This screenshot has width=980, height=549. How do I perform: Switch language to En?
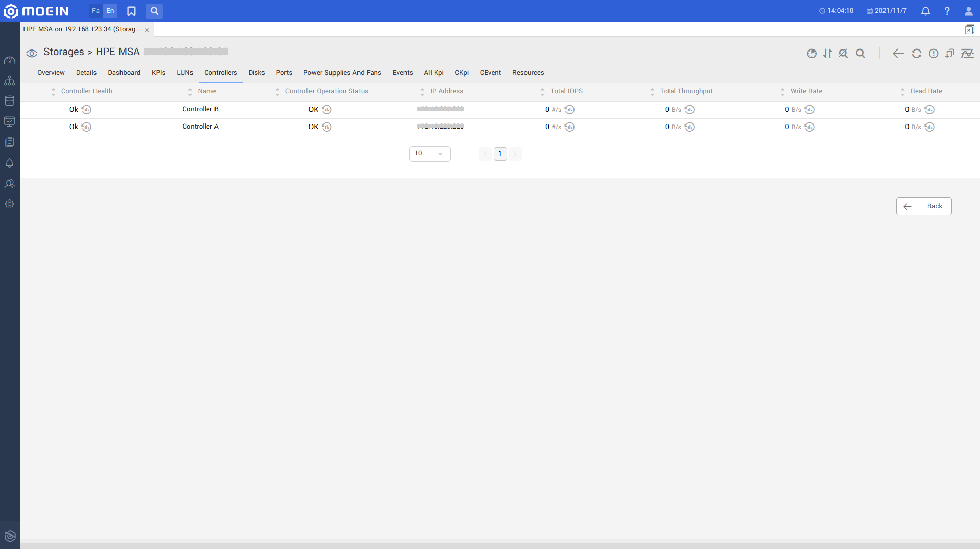click(110, 11)
